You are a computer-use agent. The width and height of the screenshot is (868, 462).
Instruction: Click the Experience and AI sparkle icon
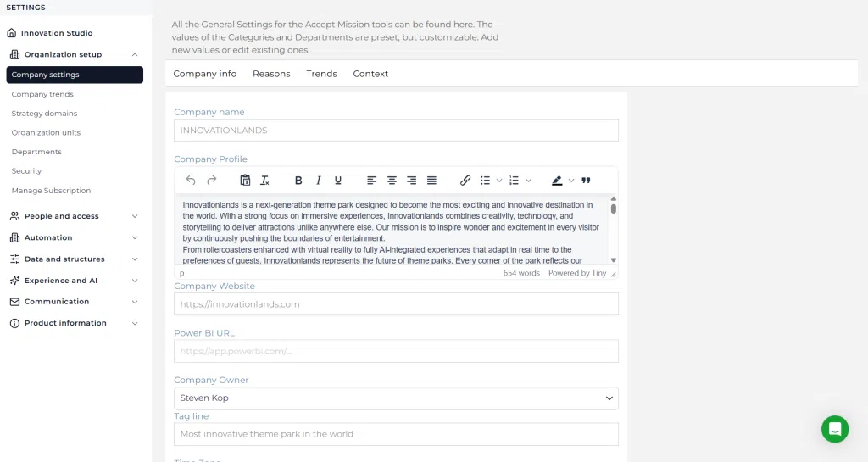[x=15, y=281]
